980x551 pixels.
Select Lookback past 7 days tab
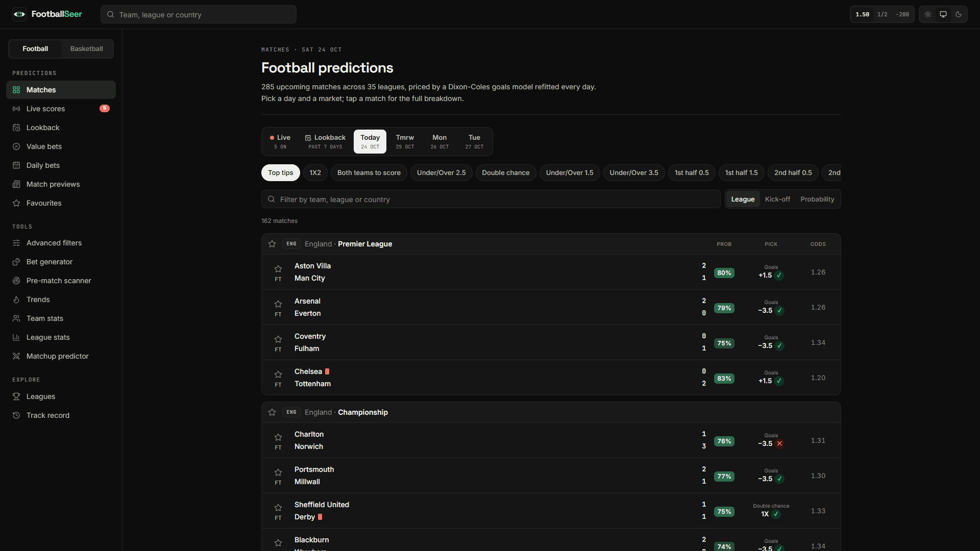325,141
